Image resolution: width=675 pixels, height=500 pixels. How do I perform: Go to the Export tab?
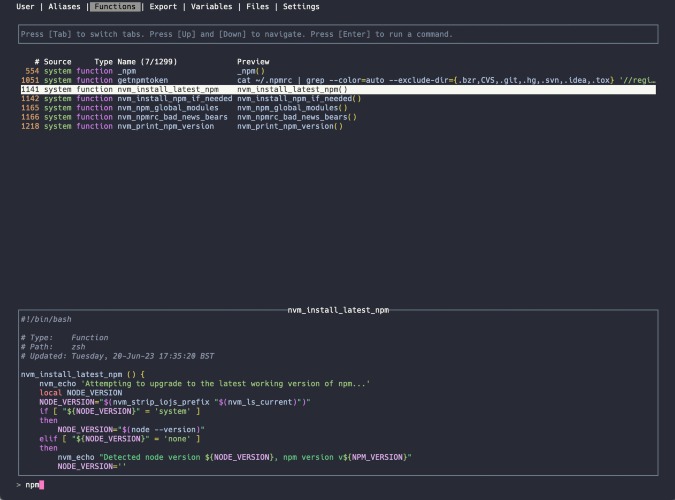click(163, 7)
